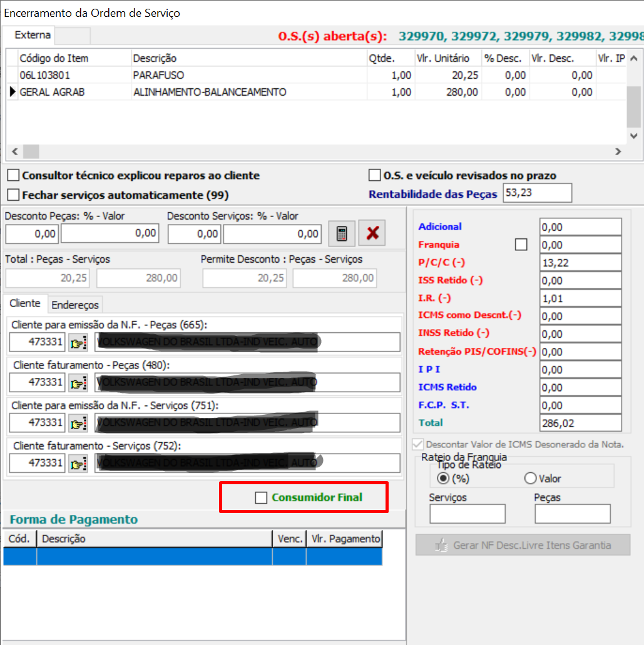Click the ISS Retido (-) field
This screenshot has height=645, width=644.
580,280
